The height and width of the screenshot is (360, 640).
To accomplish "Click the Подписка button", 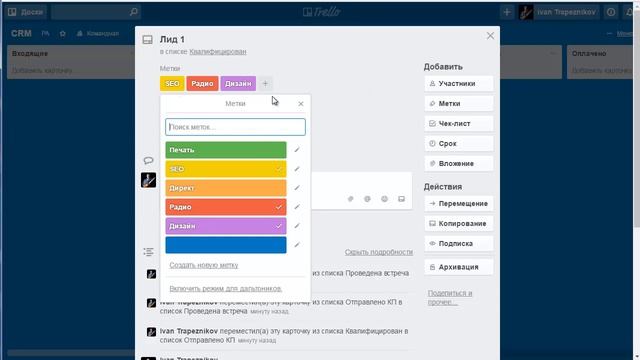I will pos(459,243).
